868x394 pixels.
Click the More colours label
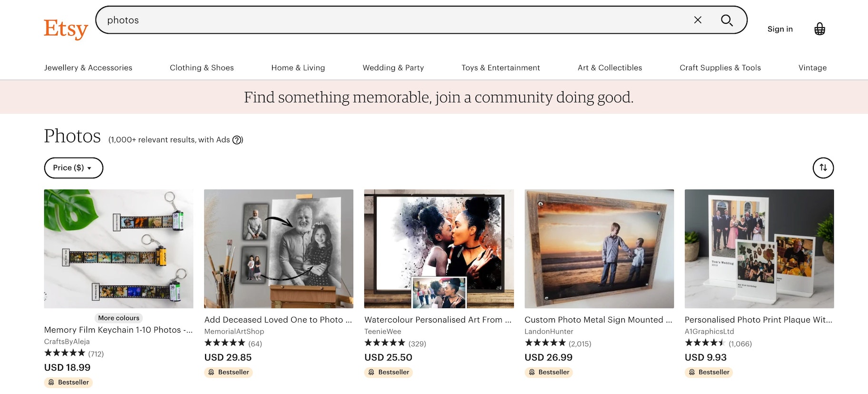118,318
